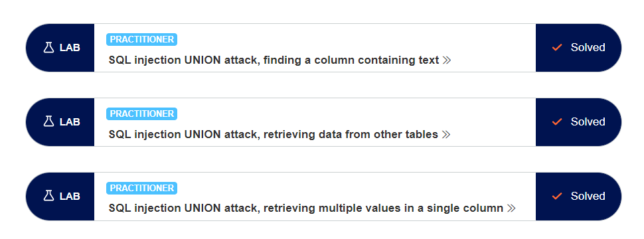The height and width of the screenshot is (239, 644).
Task: Click the flask icon for the 'finding a column containing text' lab
Action: pos(49,48)
